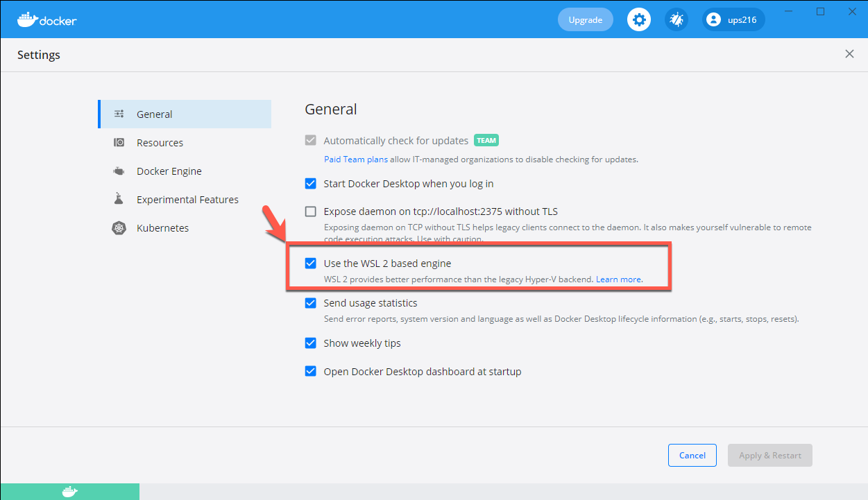This screenshot has height=500, width=868.
Task: Open the Resources settings section
Action: click(185, 143)
